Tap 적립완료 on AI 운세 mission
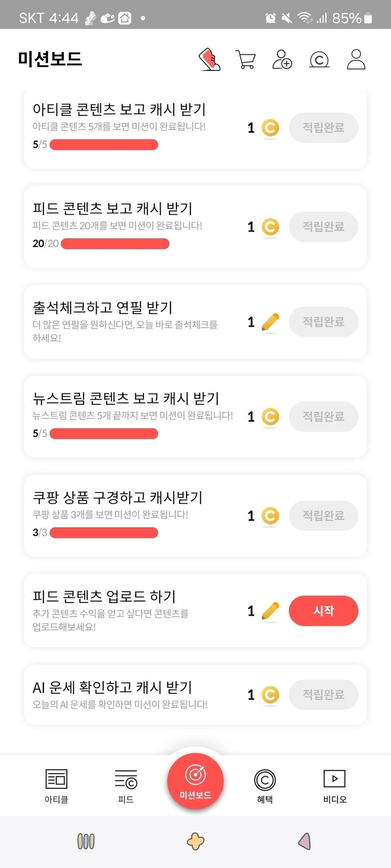The width and height of the screenshot is (391, 868). [x=324, y=695]
